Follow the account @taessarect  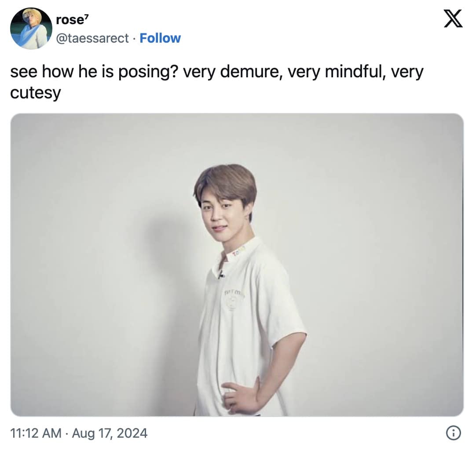(160, 38)
